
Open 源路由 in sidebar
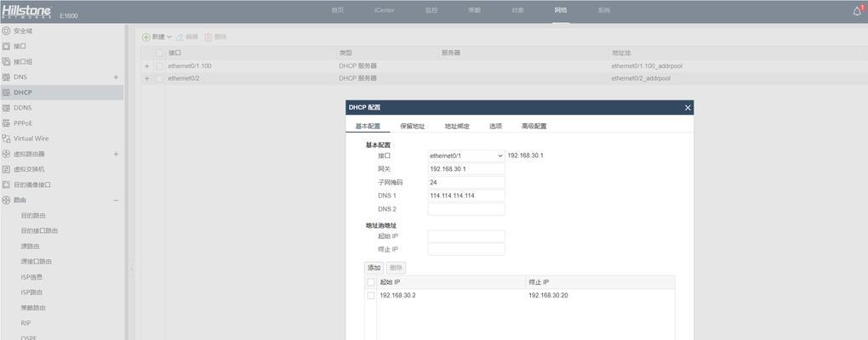pyautogui.click(x=30, y=246)
